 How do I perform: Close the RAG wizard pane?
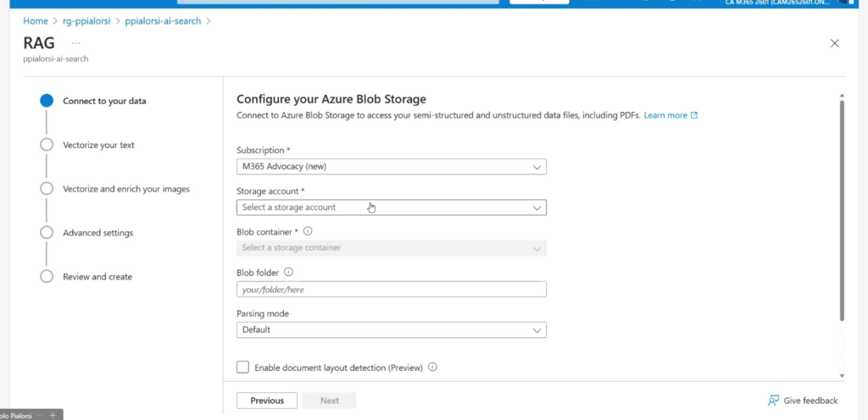[x=834, y=43]
